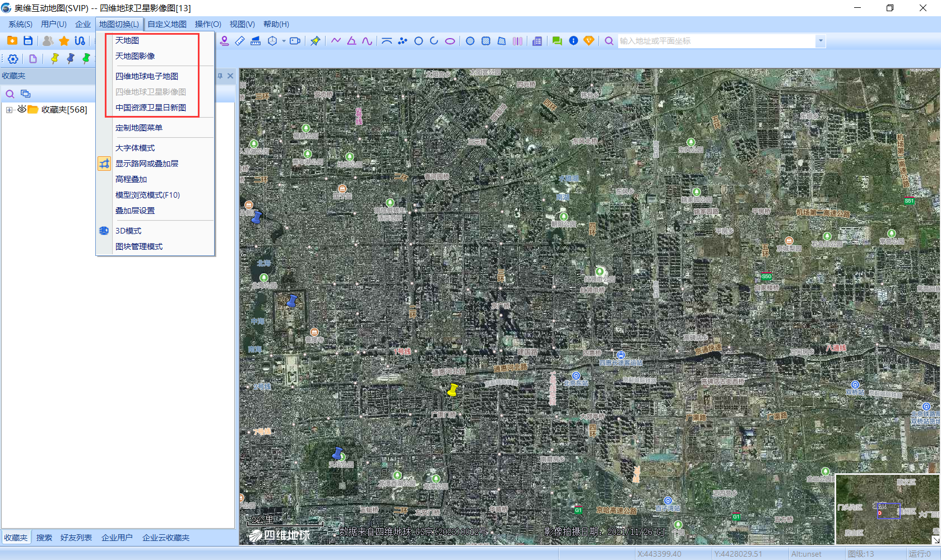The height and width of the screenshot is (560, 941).
Task: Open the address search dropdown arrow
Action: coord(820,40)
